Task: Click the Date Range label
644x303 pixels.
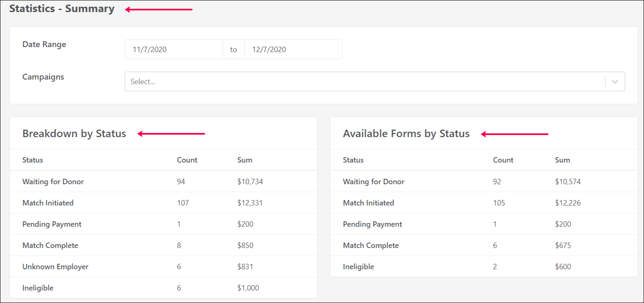Action: pyautogui.click(x=44, y=45)
